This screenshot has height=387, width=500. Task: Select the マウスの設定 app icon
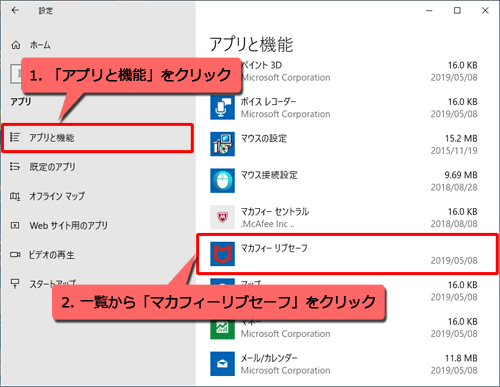coord(222,144)
